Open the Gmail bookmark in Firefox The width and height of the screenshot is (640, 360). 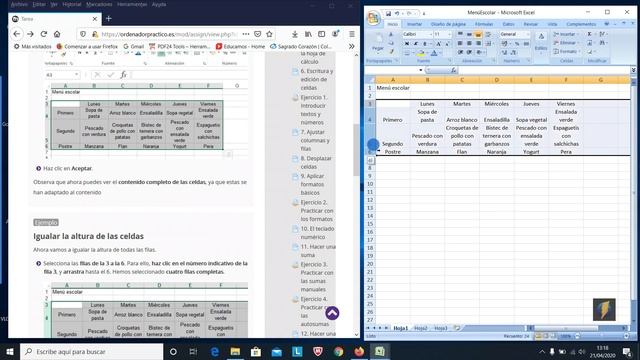[133, 47]
